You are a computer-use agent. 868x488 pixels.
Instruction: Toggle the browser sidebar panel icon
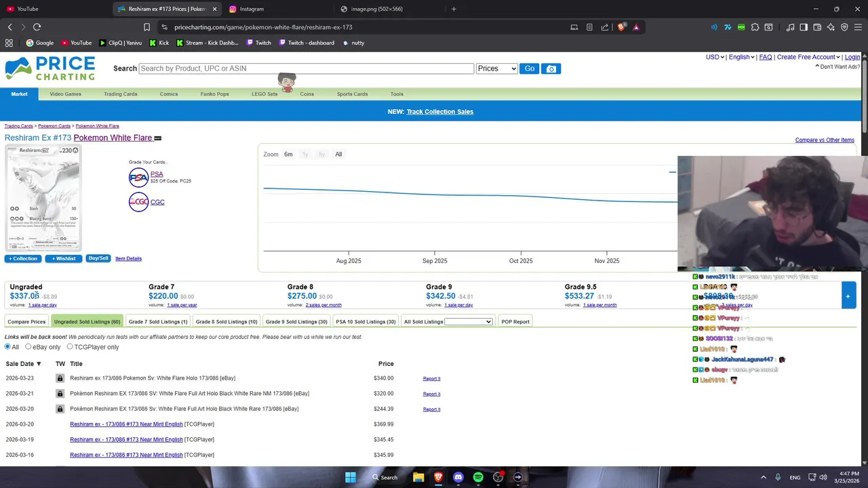point(804,27)
